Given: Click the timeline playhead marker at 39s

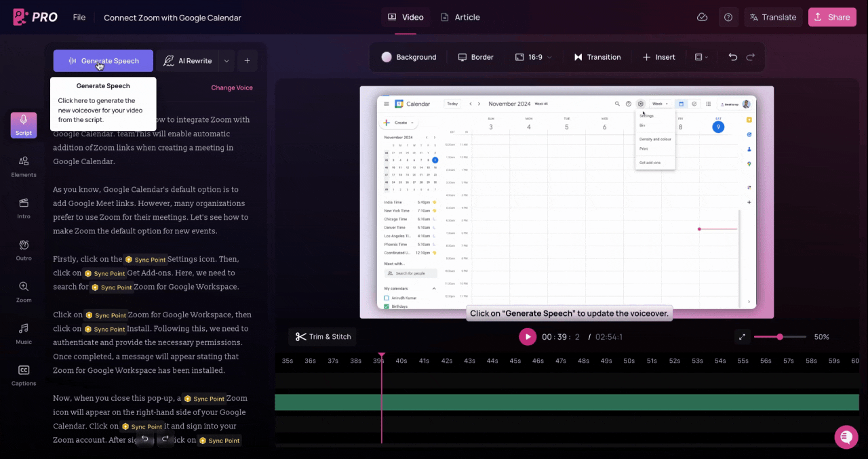Looking at the screenshot, I should (381, 355).
